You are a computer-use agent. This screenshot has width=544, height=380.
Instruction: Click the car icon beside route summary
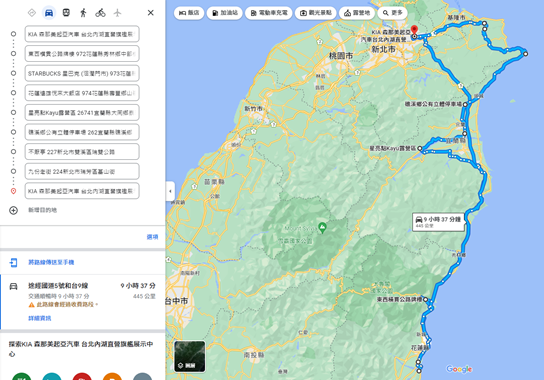click(13, 286)
